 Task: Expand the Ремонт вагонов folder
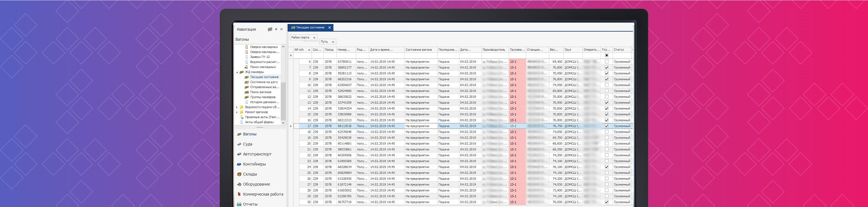click(x=237, y=112)
